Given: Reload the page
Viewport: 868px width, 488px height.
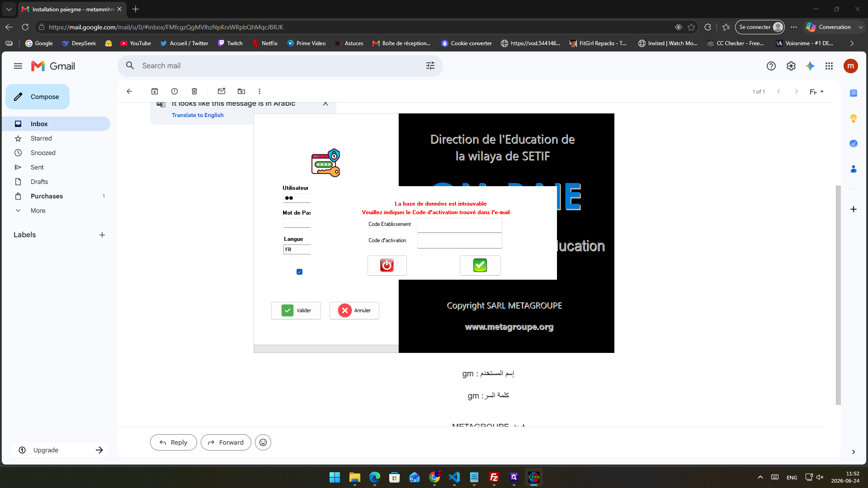Looking at the screenshot, I should coord(25,27).
